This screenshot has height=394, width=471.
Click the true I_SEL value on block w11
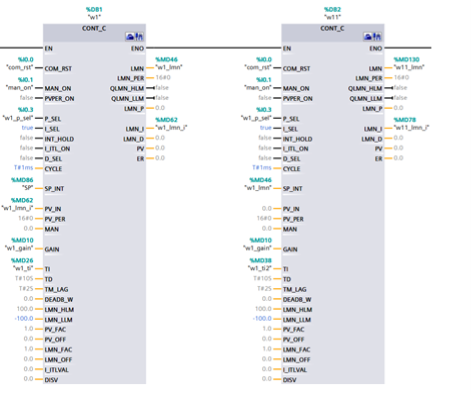point(266,128)
